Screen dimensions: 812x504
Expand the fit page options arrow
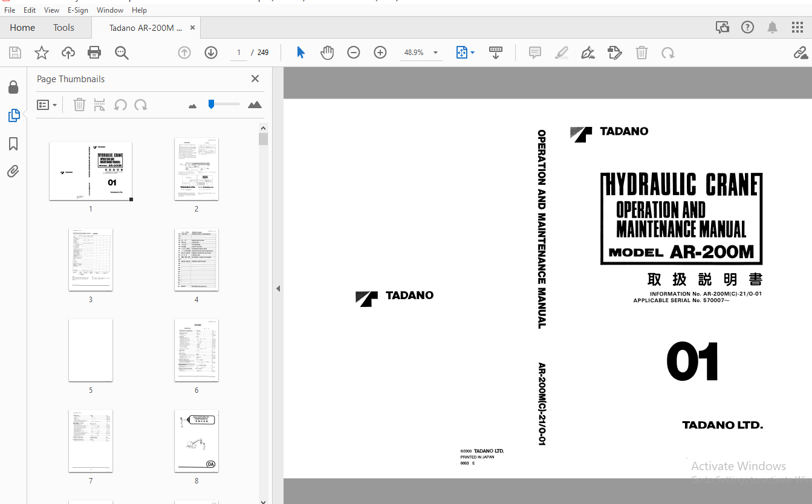pos(473,53)
